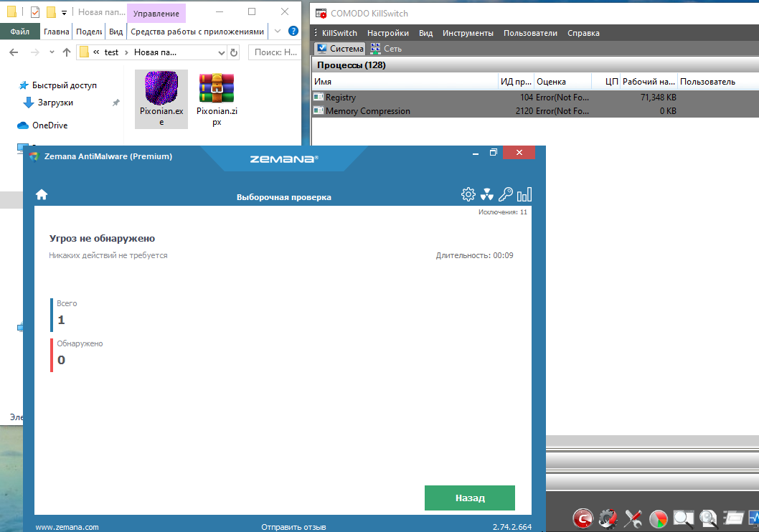Select the Pixonian.zipx archive in Explorer
The image size is (759, 532).
pos(217,99)
